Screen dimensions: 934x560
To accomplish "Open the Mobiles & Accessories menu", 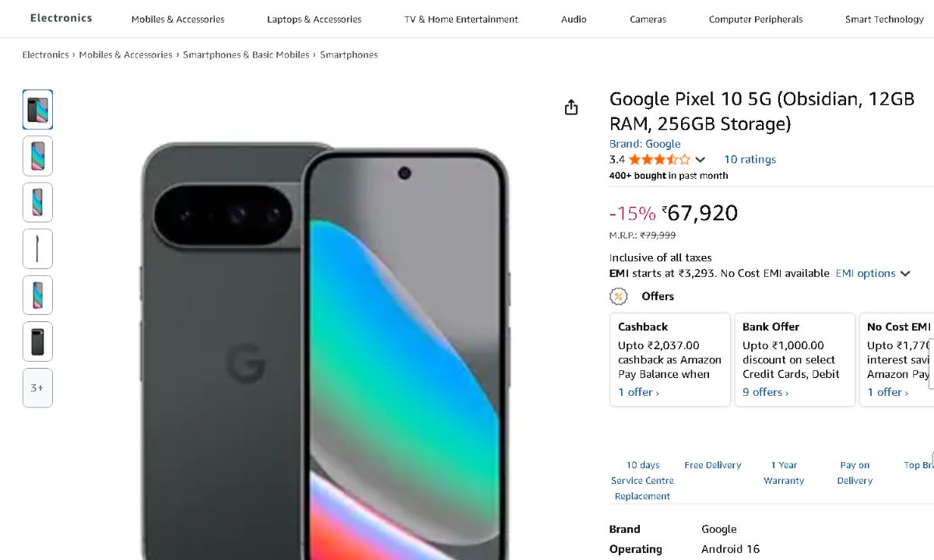I will pyautogui.click(x=177, y=19).
